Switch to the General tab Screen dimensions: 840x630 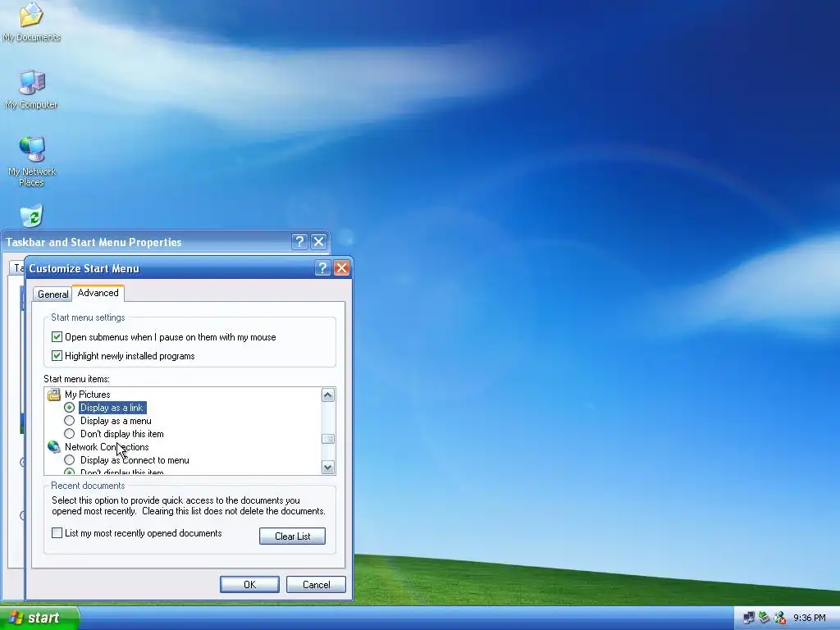(x=52, y=294)
